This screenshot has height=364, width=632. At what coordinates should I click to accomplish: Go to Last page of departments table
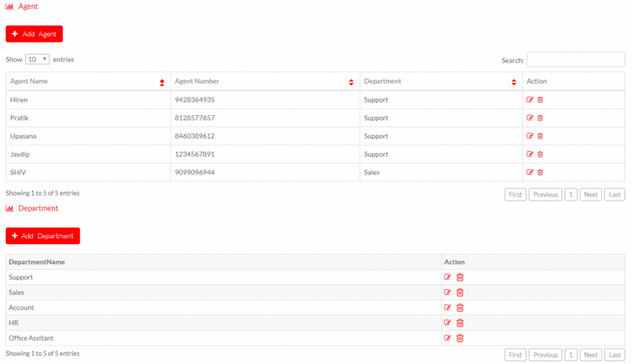pos(615,355)
